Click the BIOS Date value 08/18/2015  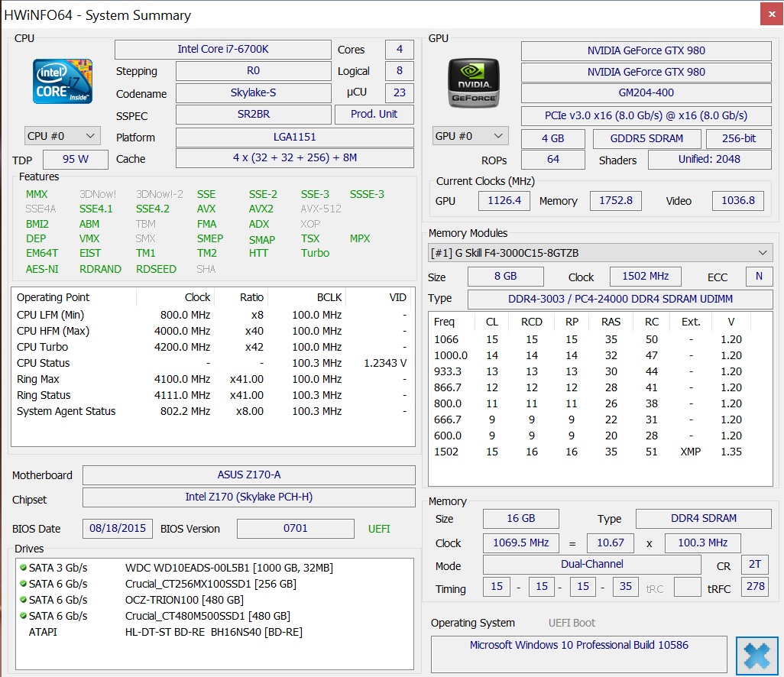pos(118,529)
